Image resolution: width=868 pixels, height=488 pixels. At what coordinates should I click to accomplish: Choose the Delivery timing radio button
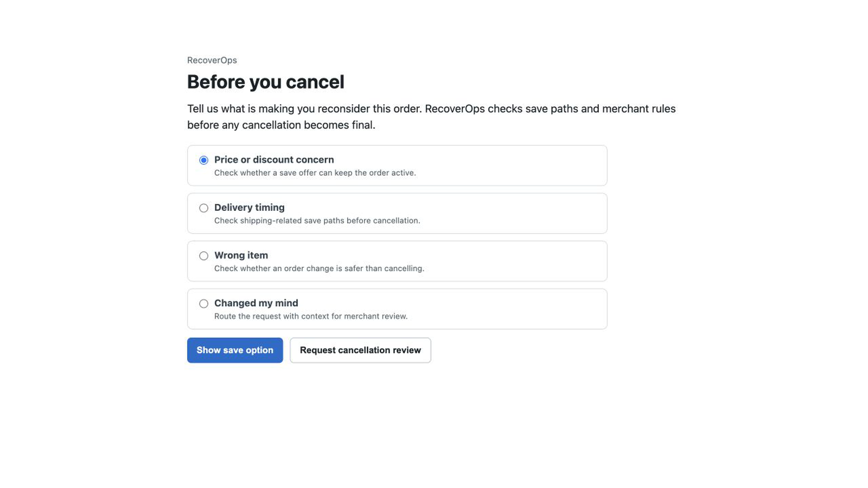click(x=203, y=208)
